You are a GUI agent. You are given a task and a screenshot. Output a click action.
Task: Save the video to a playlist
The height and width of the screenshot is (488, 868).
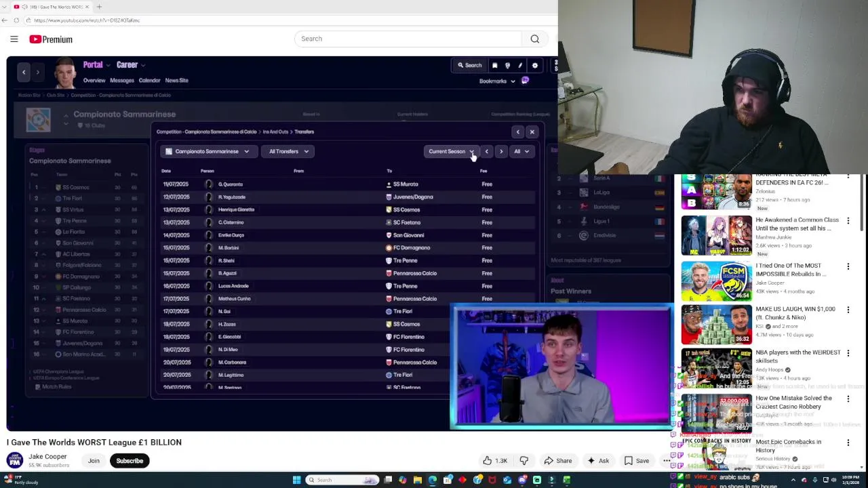(637, 461)
